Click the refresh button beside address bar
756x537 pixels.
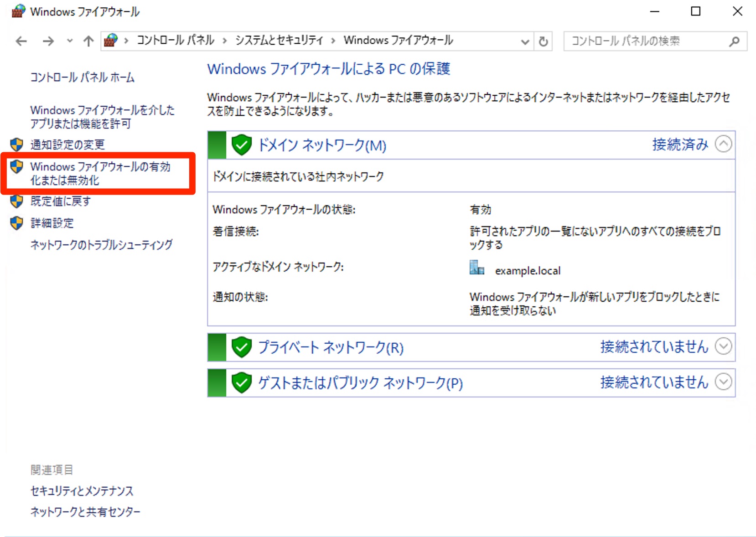[543, 41]
